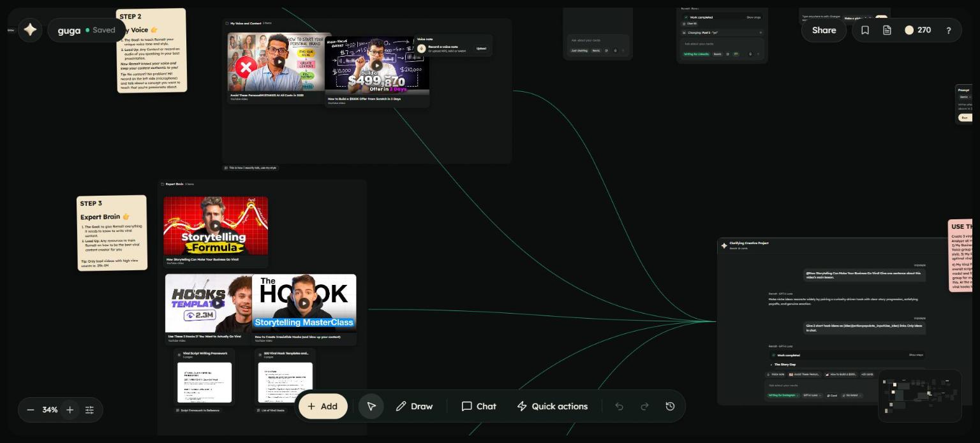Click Show steps beside Work completed in Clarifying Creative Project chat
980x443 pixels.
coord(916,355)
